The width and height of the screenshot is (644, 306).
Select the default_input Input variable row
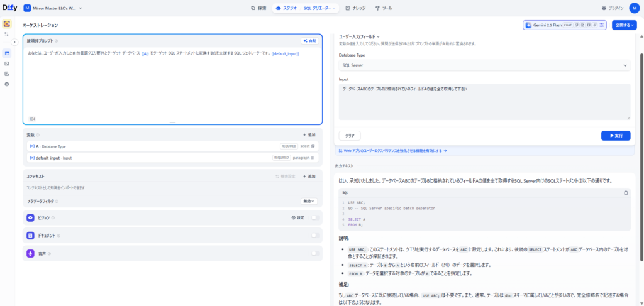pos(172,158)
